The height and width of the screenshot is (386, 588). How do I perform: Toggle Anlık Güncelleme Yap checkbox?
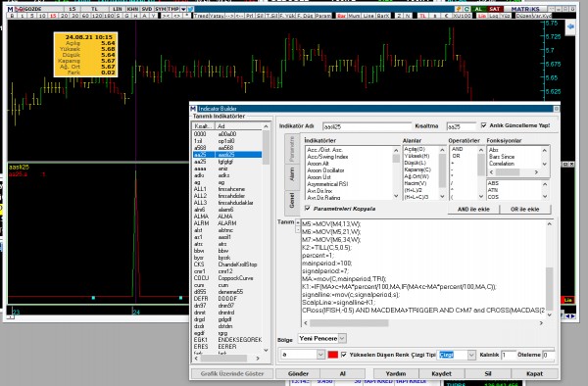[484, 125]
